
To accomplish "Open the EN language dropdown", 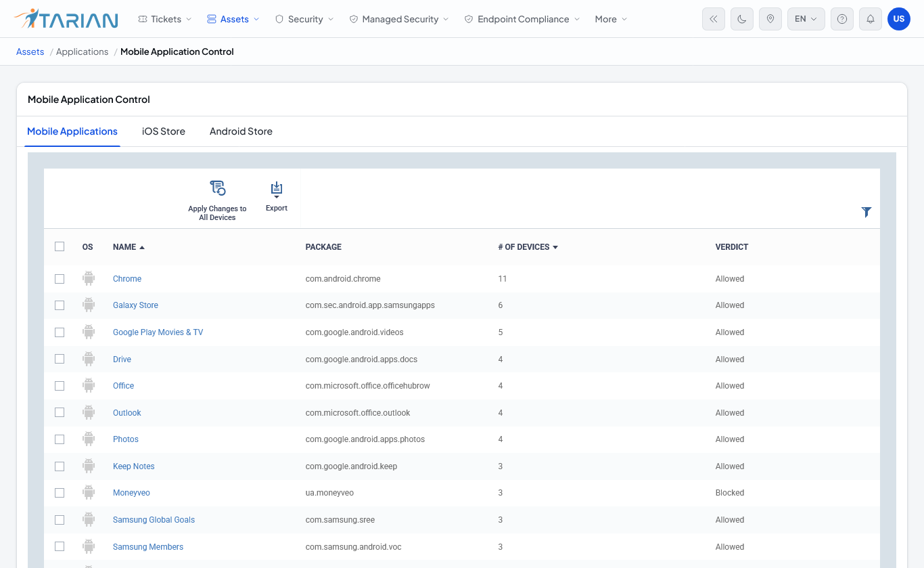I will pyautogui.click(x=806, y=19).
